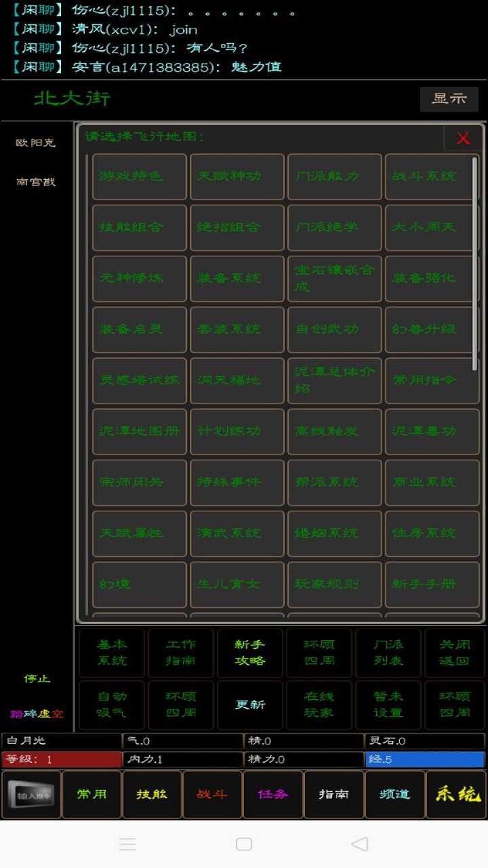Screen dimensions: 488x868
Task: Select NPC 欧阳克 in the left list
Action: point(36,143)
